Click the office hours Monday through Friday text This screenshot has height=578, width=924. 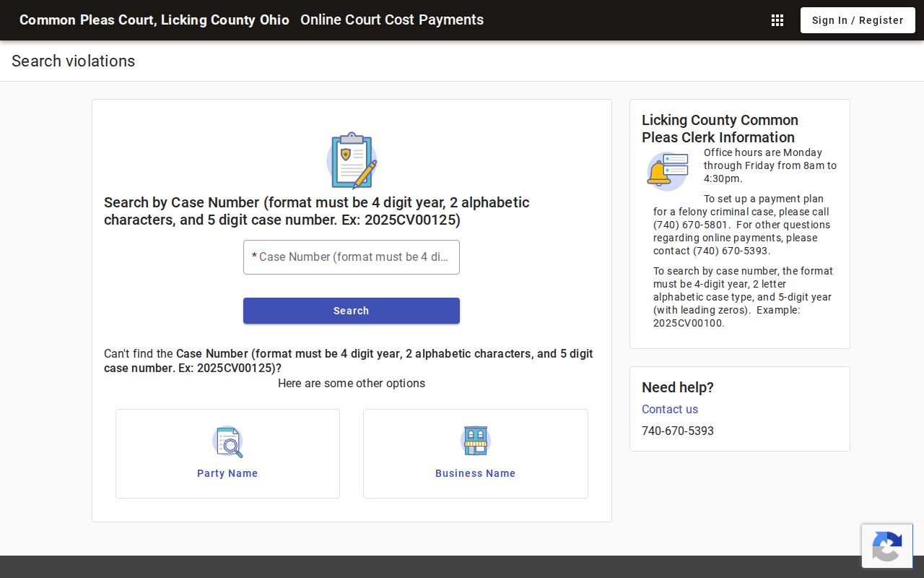(770, 165)
